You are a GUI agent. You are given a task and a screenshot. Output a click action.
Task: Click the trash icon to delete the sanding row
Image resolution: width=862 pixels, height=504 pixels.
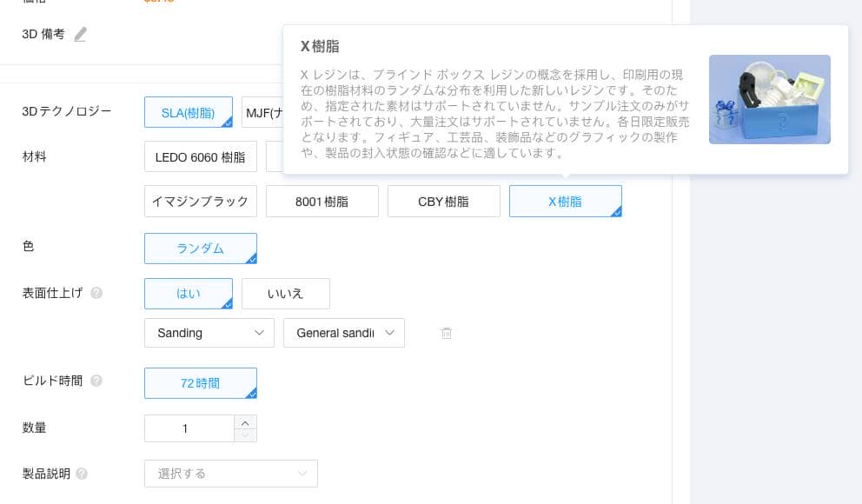point(447,333)
